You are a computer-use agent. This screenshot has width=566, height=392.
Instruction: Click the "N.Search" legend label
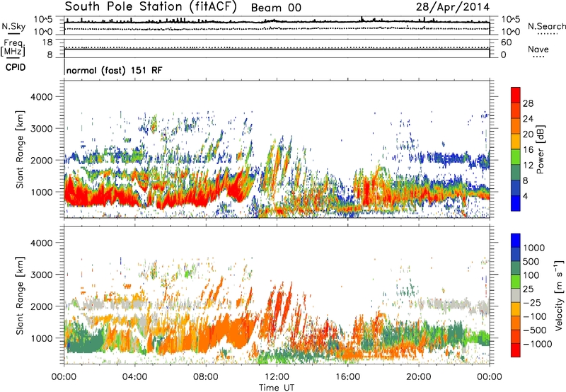coord(547,26)
